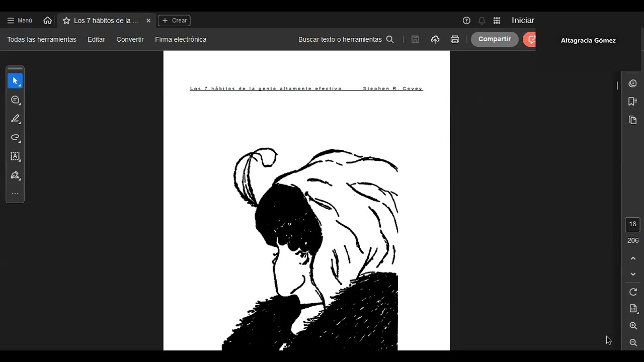Print the document
The image size is (644, 362).
tap(455, 39)
